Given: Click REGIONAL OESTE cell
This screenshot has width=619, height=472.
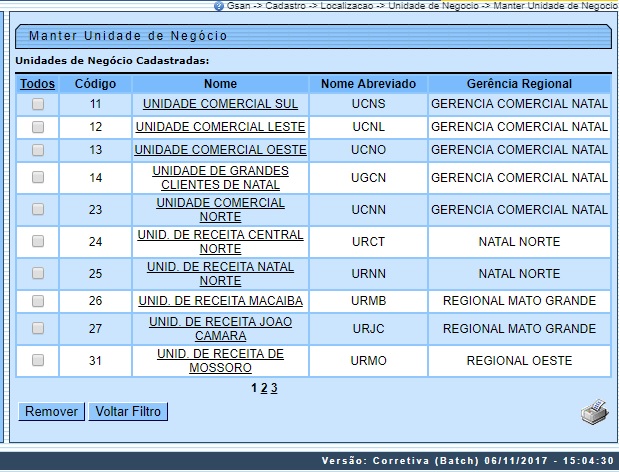Looking at the screenshot, I should point(519,360).
